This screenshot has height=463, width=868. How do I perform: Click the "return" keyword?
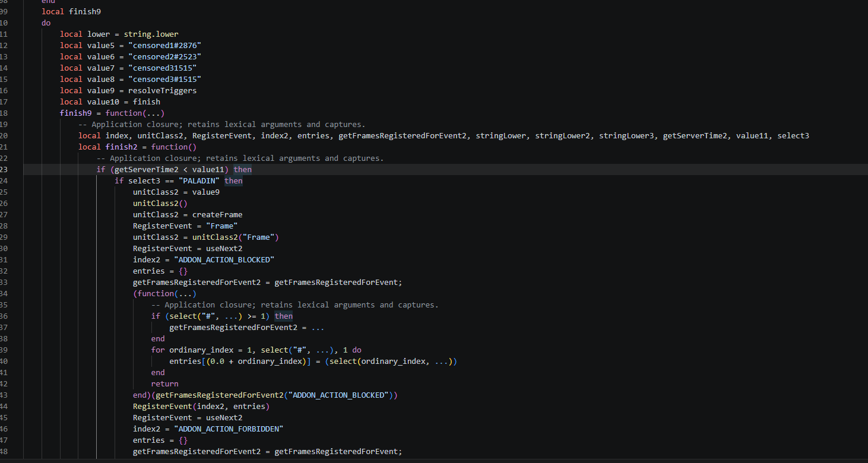[x=165, y=383]
